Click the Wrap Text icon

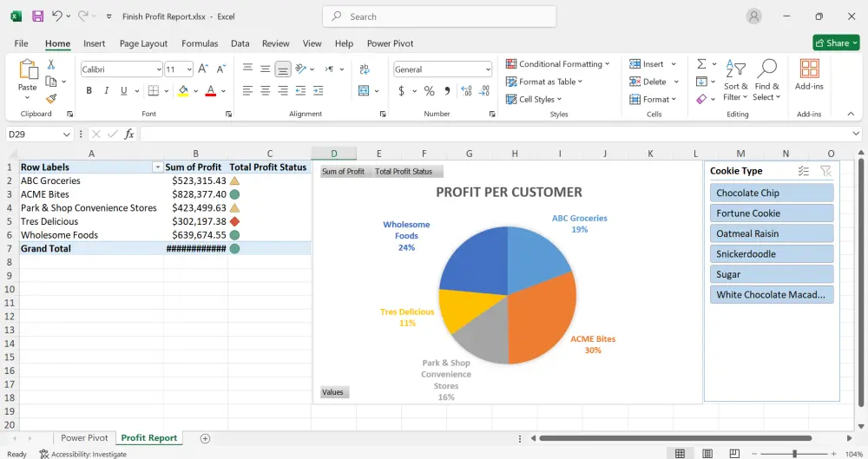365,69
